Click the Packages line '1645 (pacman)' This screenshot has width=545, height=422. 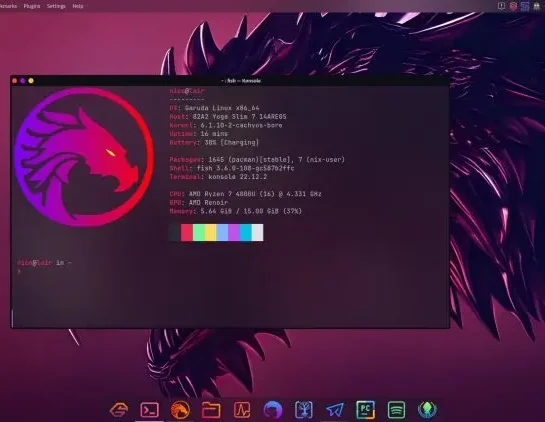[x=257, y=160]
